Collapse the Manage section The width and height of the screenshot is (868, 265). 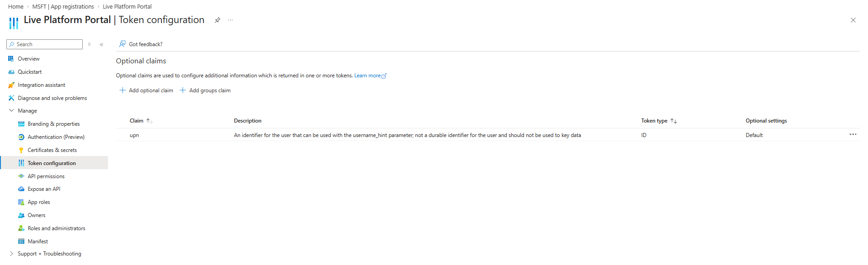[11, 111]
